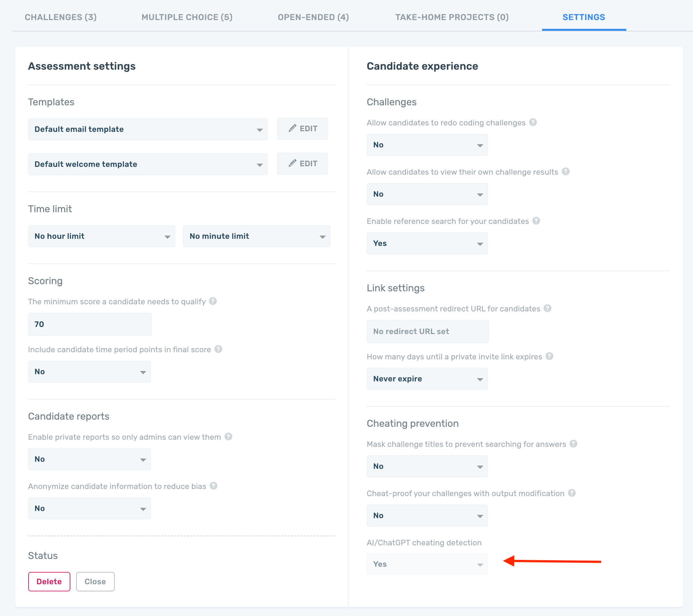
Task: Open the AI/ChatGPT cheating detection dropdown
Action: 427,564
